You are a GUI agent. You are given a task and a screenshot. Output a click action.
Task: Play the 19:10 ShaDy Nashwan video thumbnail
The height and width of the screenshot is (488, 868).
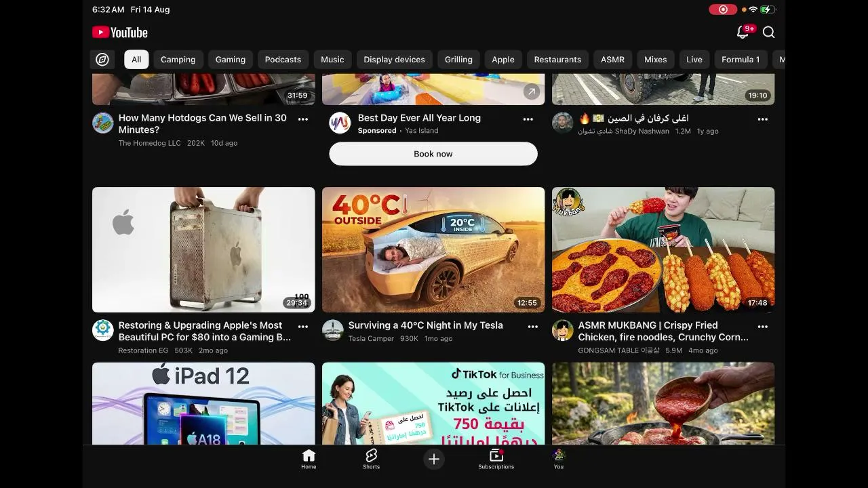tap(663, 90)
